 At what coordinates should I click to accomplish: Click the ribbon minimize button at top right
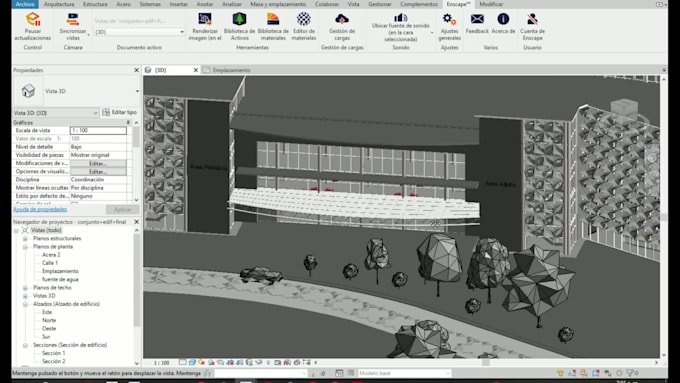point(659,4)
